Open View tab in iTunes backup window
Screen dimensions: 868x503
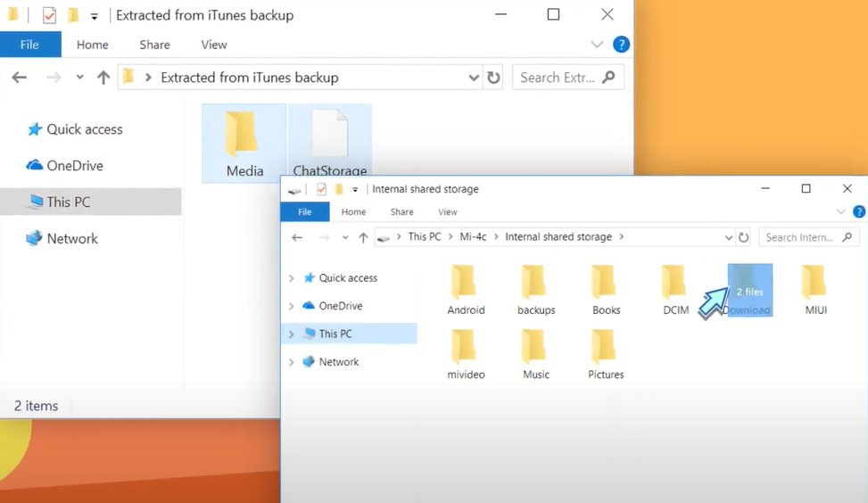[214, 45]
